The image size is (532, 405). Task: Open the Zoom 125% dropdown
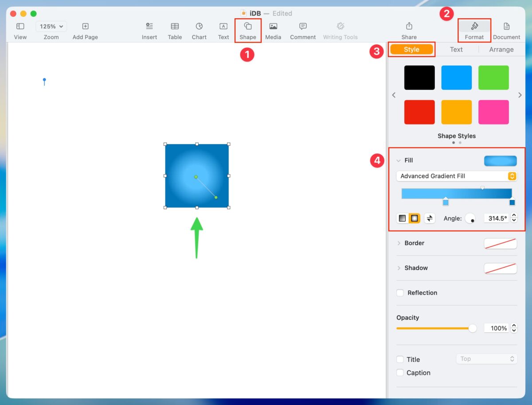(51, 27)
